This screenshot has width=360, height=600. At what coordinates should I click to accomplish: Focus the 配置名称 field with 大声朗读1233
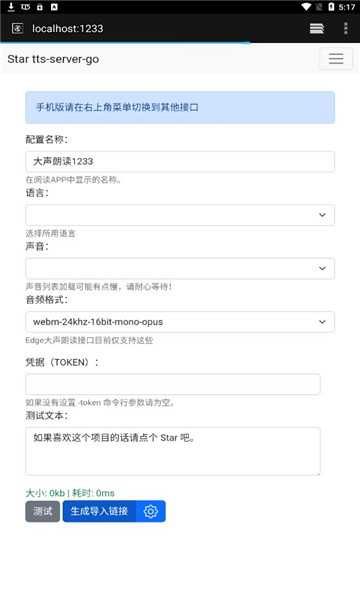180,161
